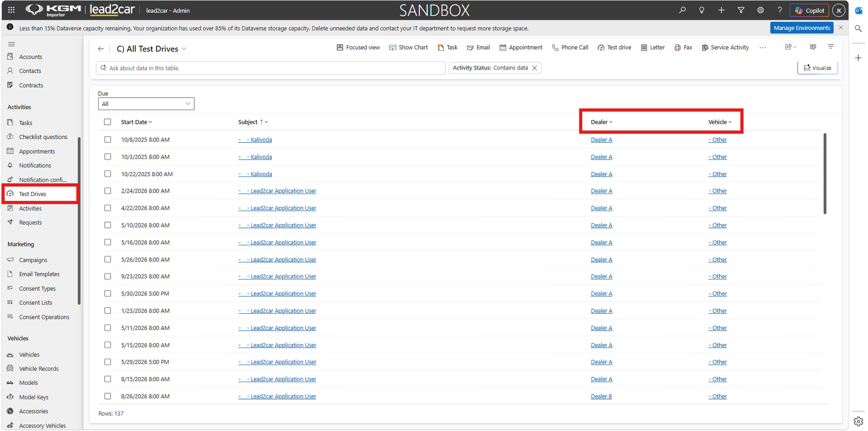Toggle the select all rows checkbox
Screen dimensions: 868x431
click(x=107, y=122)
